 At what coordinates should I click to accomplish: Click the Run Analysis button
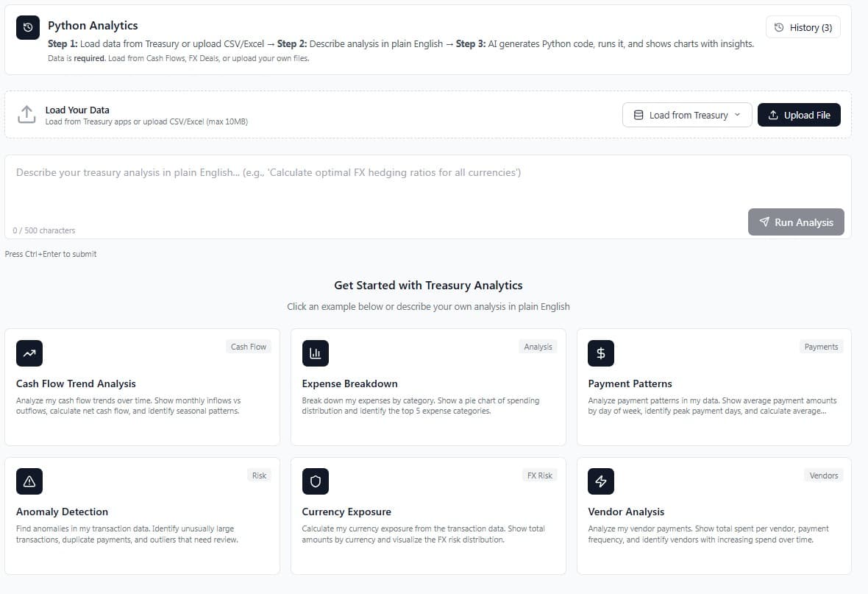[x=796, y=222]
